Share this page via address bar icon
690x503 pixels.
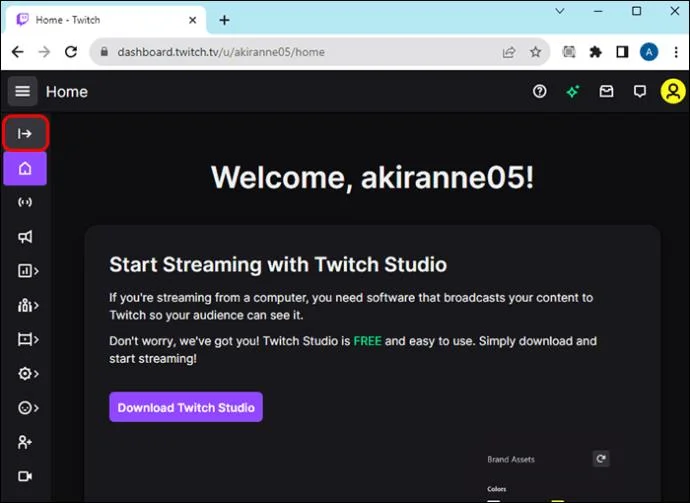click(x=509, y=52)
